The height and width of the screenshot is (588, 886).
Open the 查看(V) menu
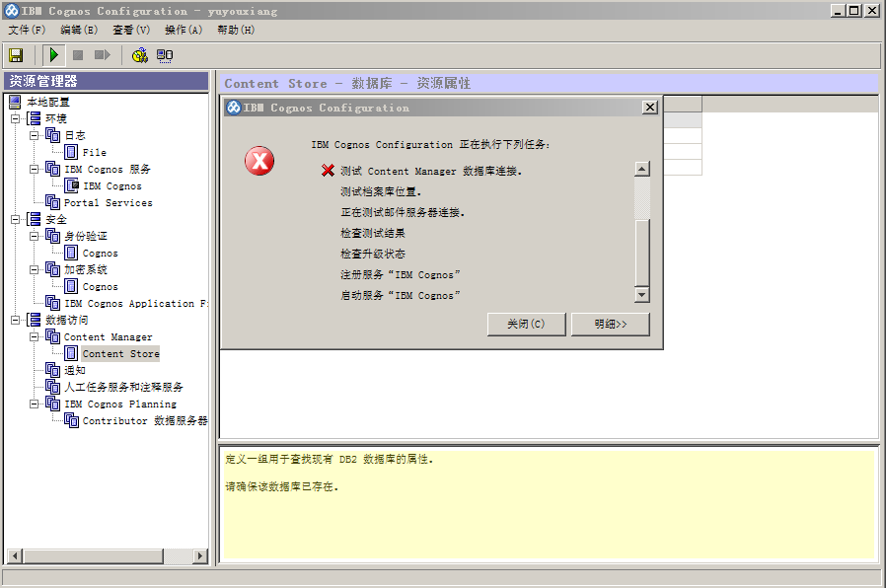click(x=131, y=30)
